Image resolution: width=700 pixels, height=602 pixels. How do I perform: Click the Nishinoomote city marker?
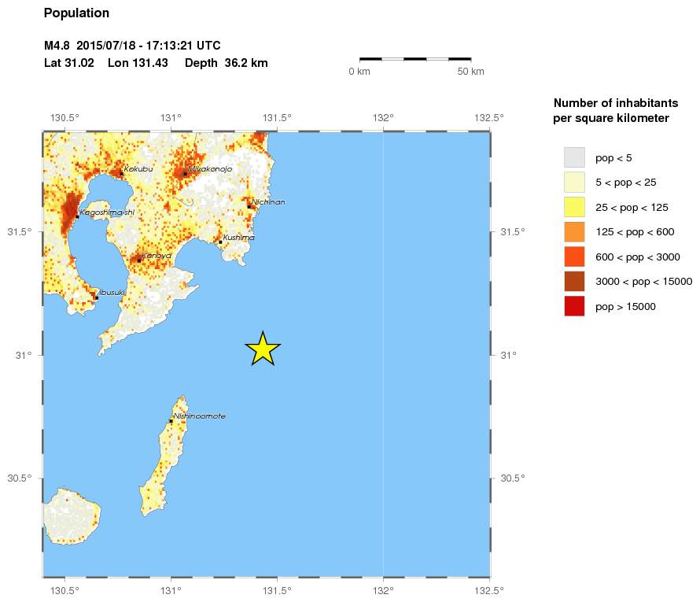tap(171, 421)
